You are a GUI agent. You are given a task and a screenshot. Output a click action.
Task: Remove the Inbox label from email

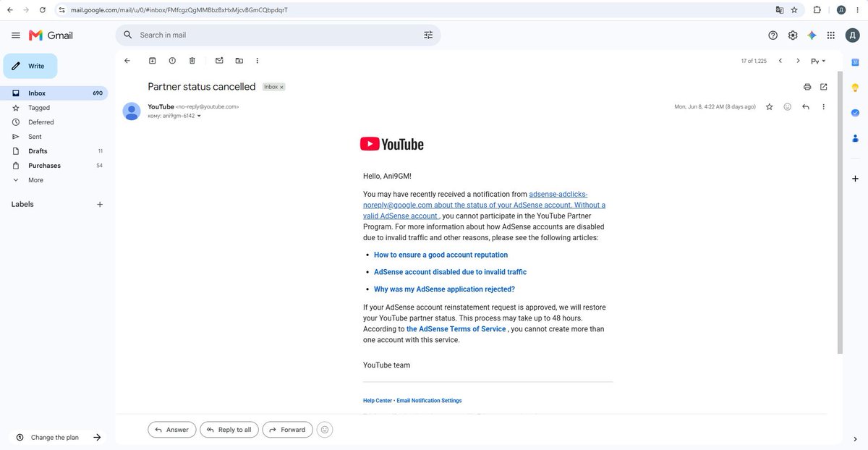[282, 87]
